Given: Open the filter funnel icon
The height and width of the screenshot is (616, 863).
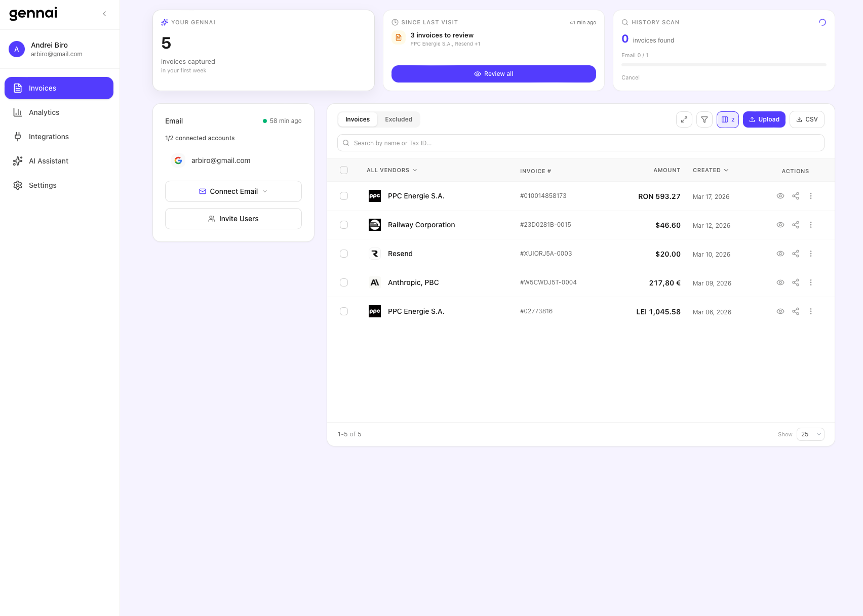Looking at the screenshot, I should pyautogui.click(x=704, y=119).
